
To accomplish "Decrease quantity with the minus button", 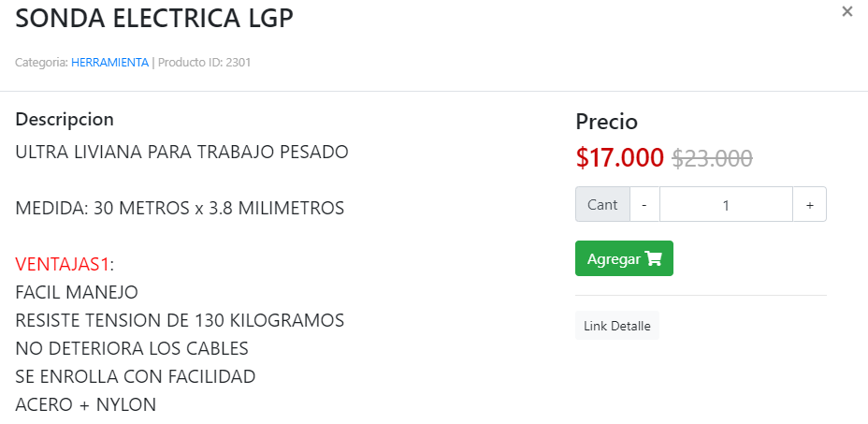I will point(644,205).
